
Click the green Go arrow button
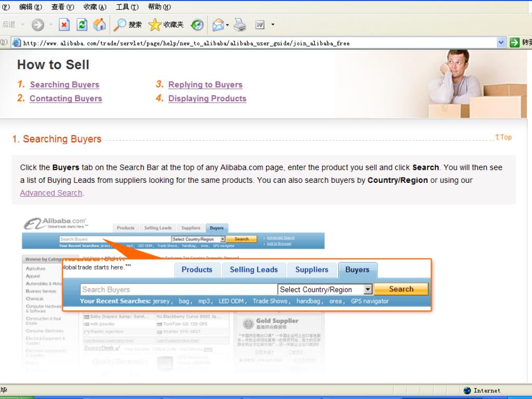515,43
